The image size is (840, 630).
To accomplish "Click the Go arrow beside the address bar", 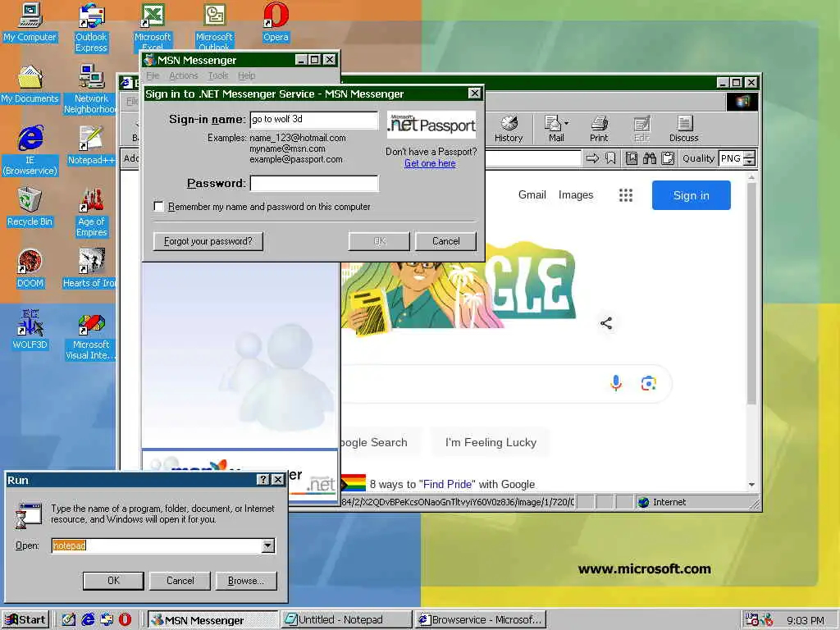I will [592, 158].
